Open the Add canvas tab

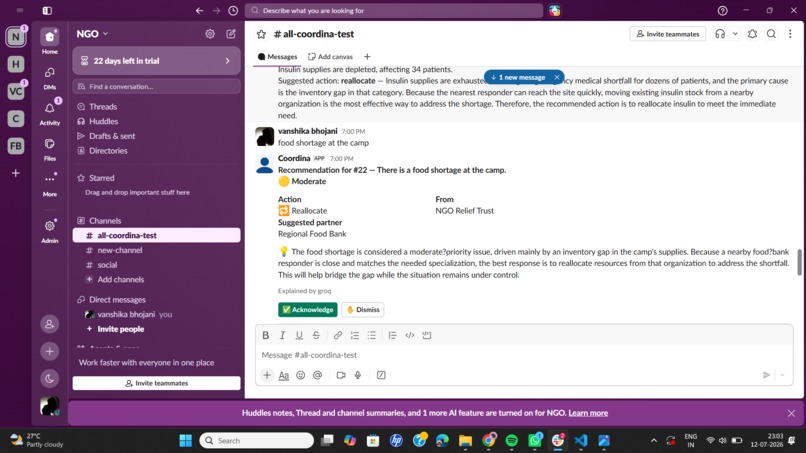(x=330, y=57)
